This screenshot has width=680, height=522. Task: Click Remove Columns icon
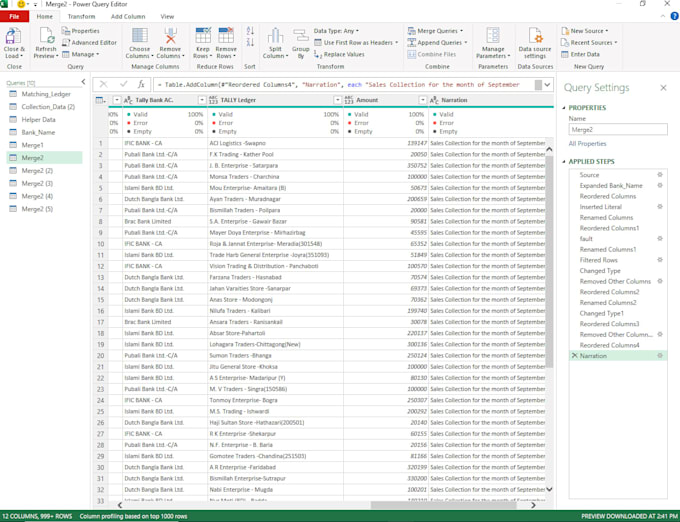coord(170,36)
